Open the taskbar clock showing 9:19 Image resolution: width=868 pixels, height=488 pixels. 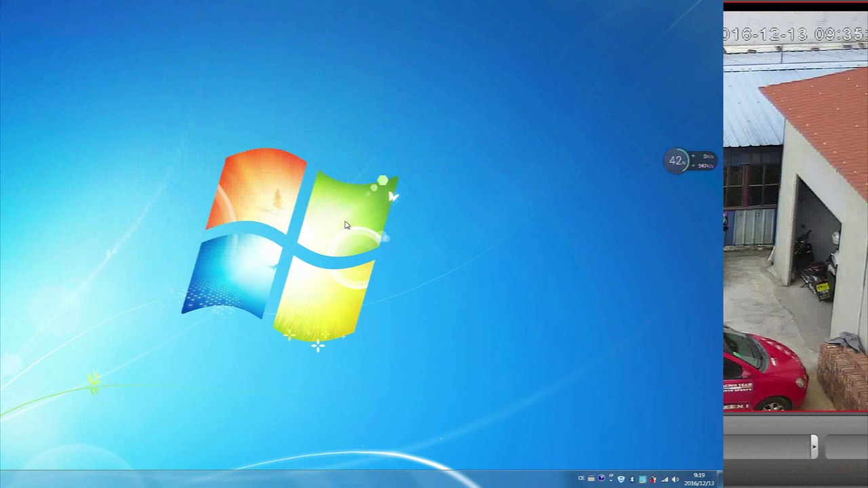tap(699, 479)
